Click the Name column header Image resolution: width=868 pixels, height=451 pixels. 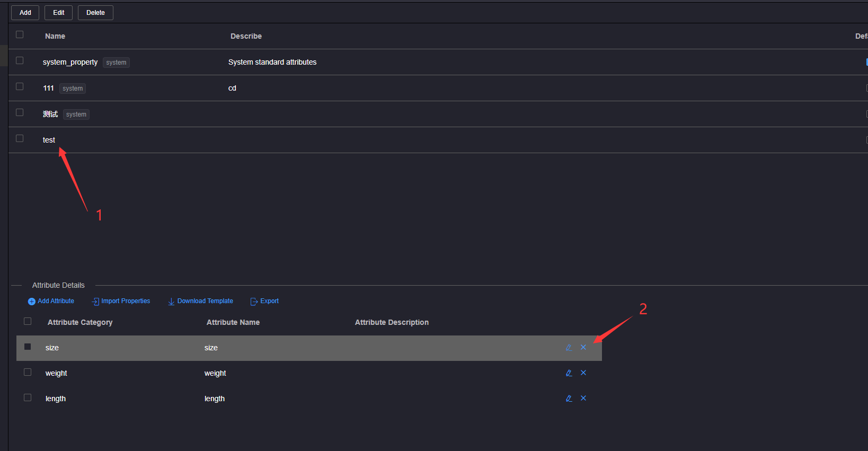[55, 36]
